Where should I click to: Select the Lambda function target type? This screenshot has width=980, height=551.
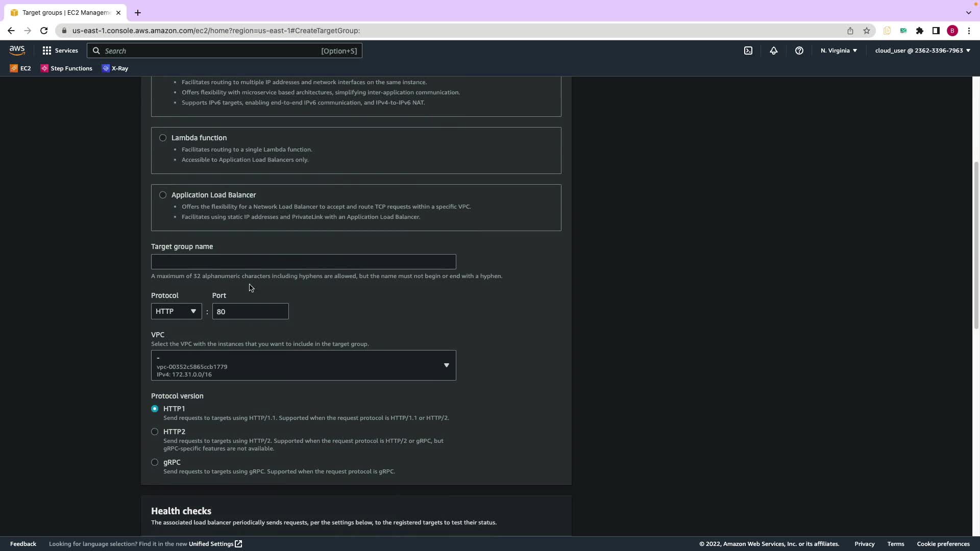[x=163, y=138]
